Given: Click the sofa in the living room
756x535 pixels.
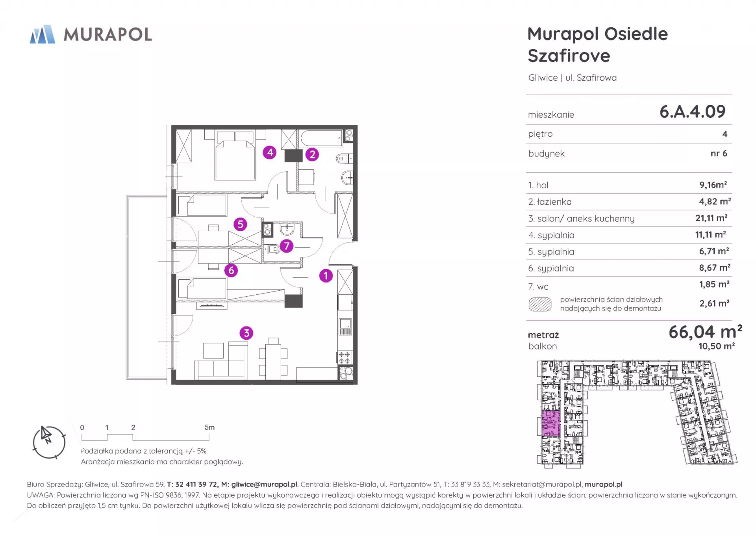Looking at the screenshot, I should pyautogui.click(x=221, y=361).
